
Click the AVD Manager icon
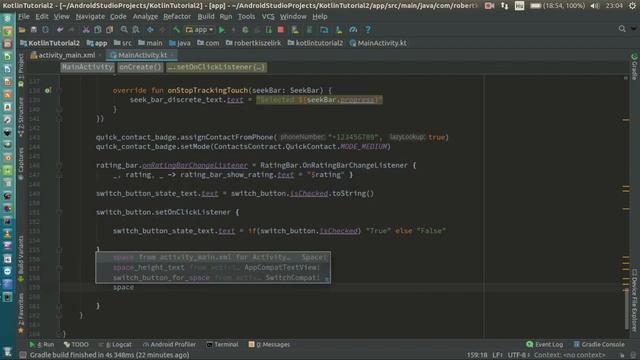pos(295,30)
